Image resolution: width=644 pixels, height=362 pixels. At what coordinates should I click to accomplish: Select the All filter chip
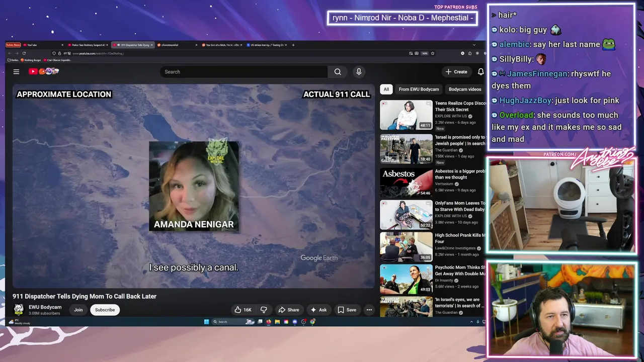pyautogui.click(x=386, y=89)
